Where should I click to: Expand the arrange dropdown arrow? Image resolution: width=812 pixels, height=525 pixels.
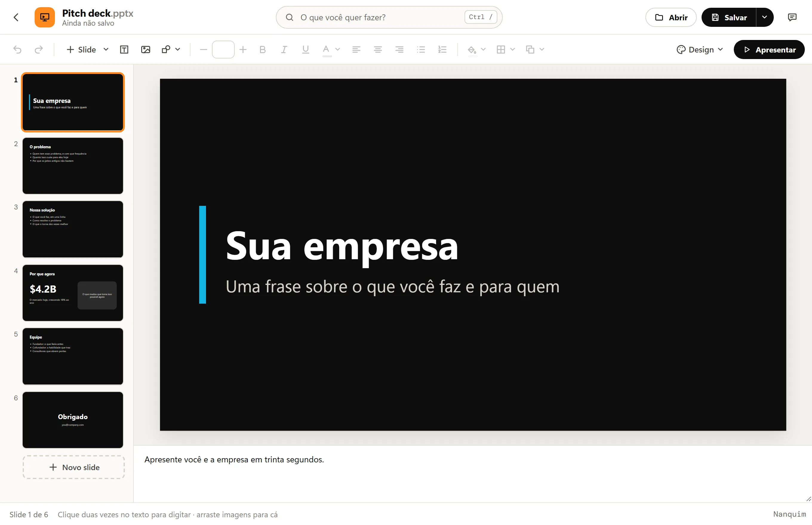(x=542, y=50)
